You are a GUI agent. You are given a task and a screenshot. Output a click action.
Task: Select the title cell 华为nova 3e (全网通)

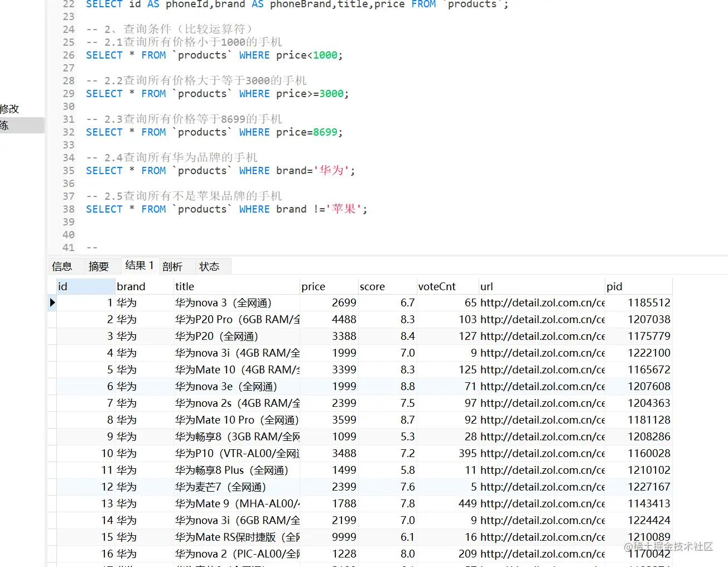pyautogui.click(x=237, y=386)
